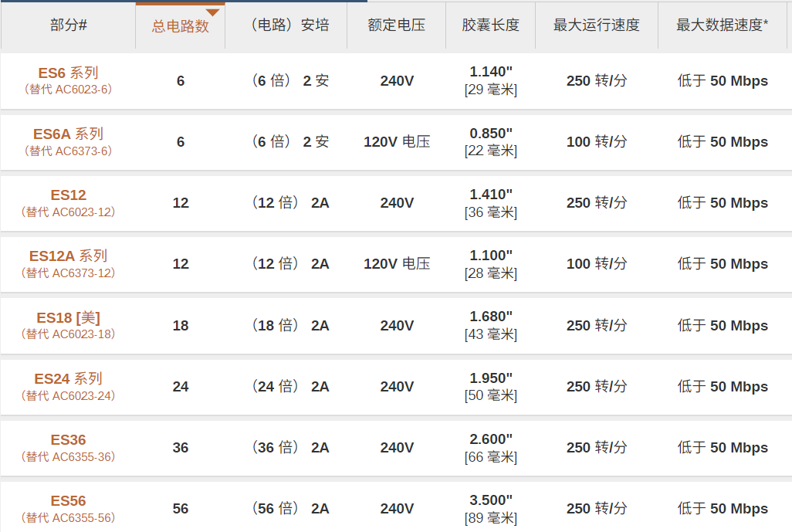Click the 胶囊长度 column header
This screenshot has height=532, width=792.
pyautogui.click(x=490, y=25)
